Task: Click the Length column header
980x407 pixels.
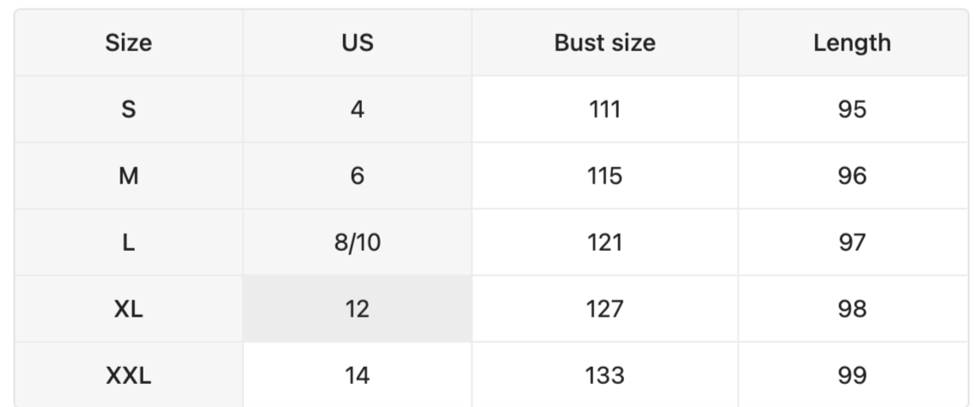Action: [852, 43]
